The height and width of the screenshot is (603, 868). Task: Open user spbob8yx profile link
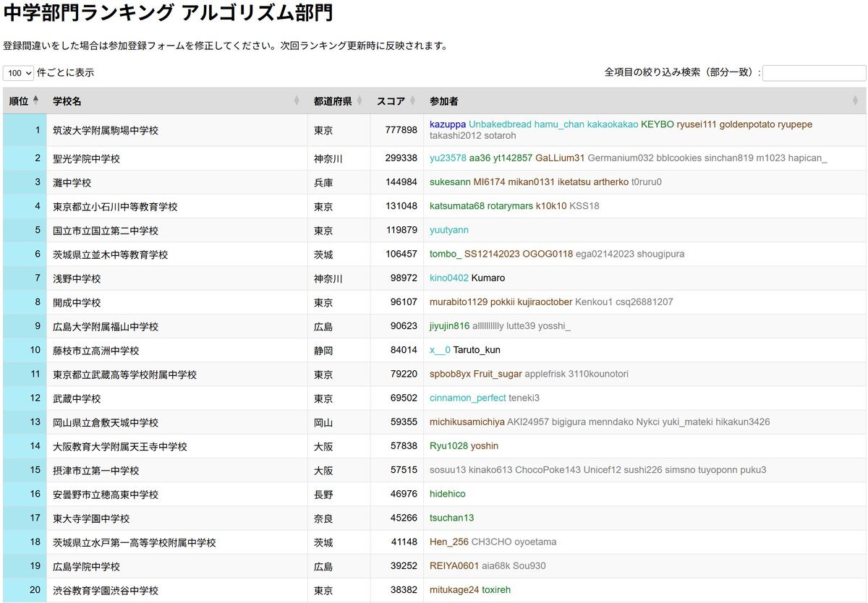coord(450,374)
